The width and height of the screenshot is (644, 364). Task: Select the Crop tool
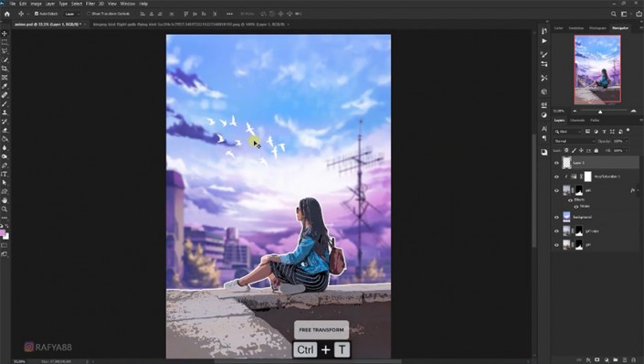coord(5,69)
